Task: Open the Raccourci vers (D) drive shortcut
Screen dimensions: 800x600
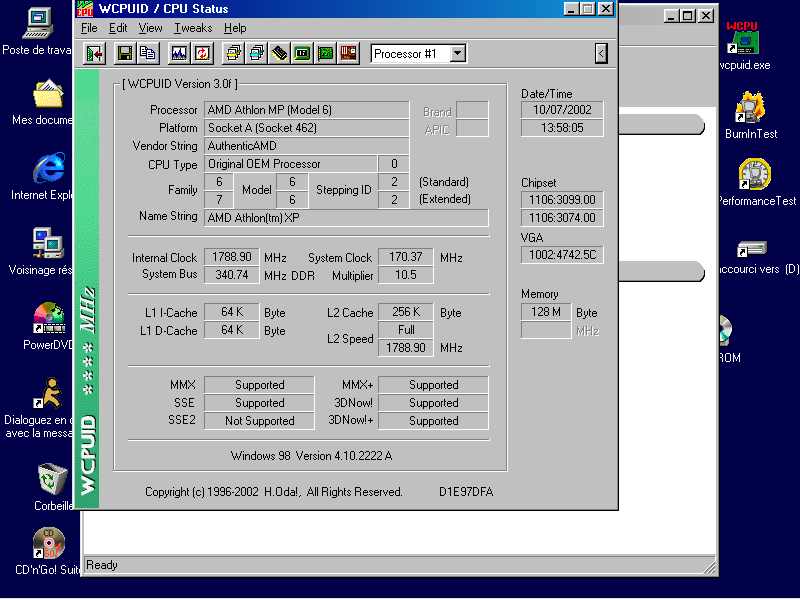Action: [752, 249]
